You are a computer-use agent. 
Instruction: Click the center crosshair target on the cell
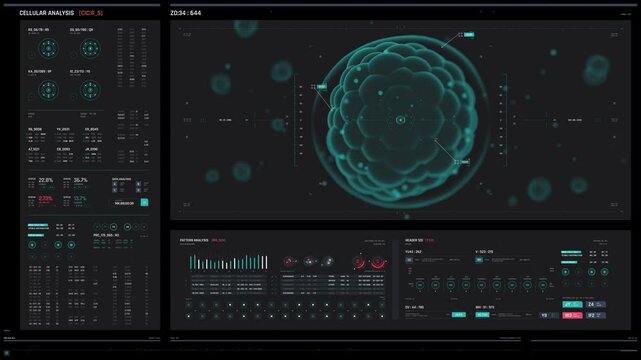400,120
